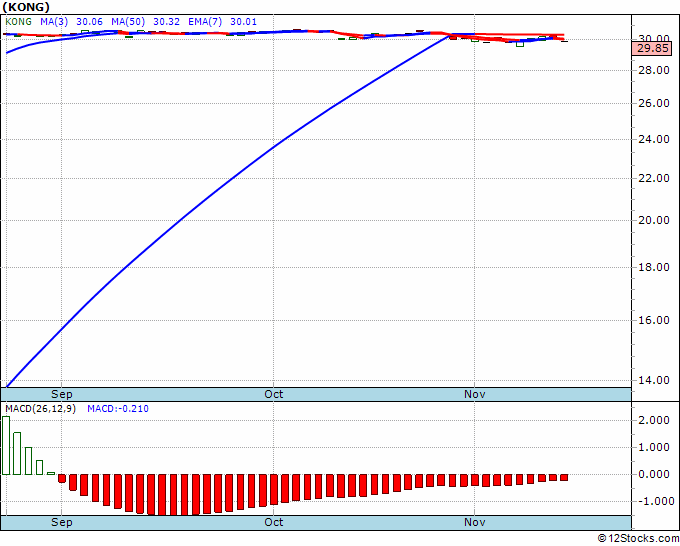The width and height of the screenshot is (680, 546).
Task: Click Sep on the price chart axis
Action: pyautogui.click(x=62, y=394)
